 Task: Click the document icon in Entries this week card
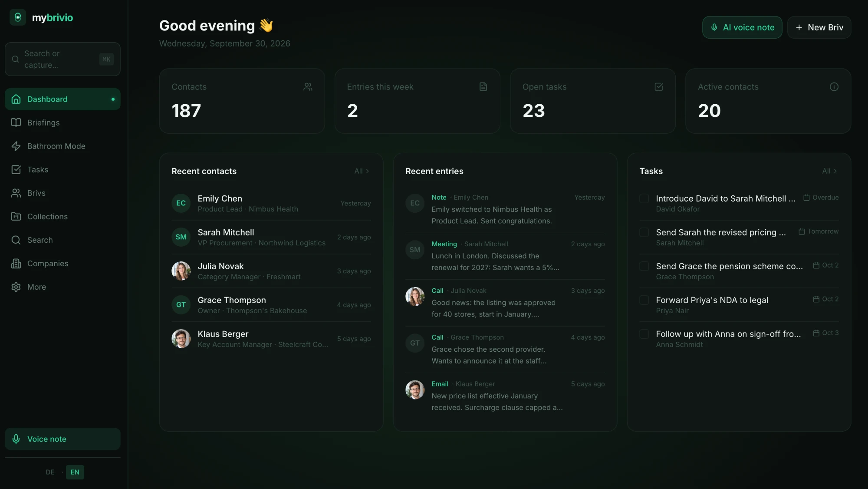point(483,87)
